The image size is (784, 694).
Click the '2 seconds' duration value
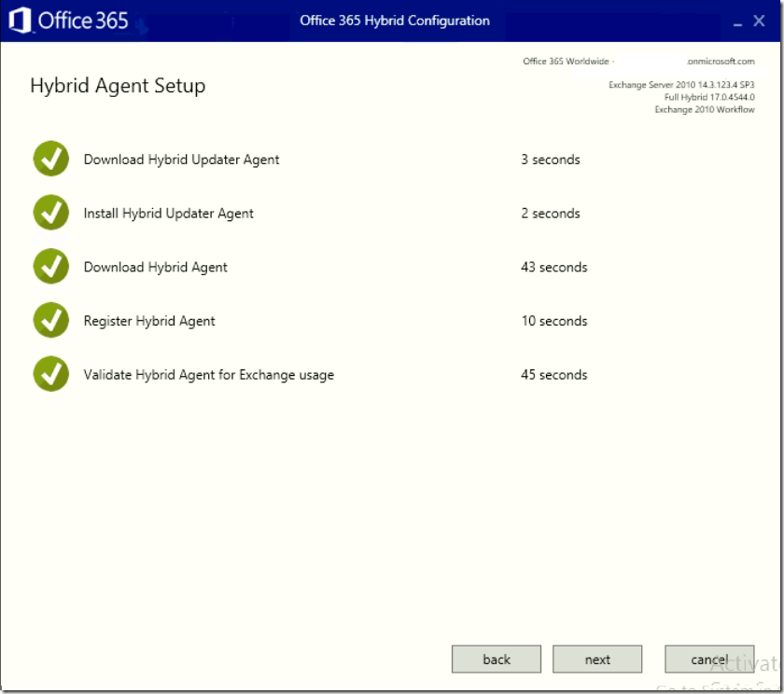[x=551, y=214]
